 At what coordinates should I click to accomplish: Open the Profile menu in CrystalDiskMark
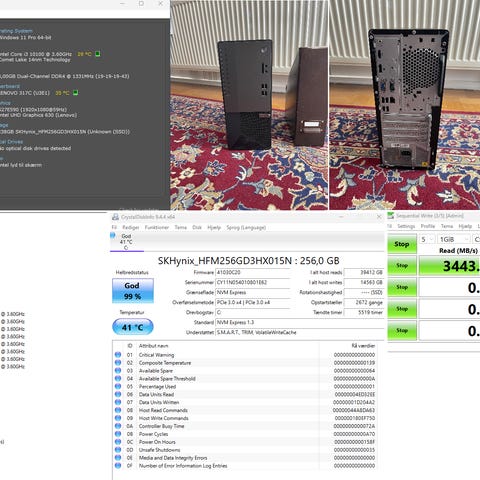coord(428,226)
